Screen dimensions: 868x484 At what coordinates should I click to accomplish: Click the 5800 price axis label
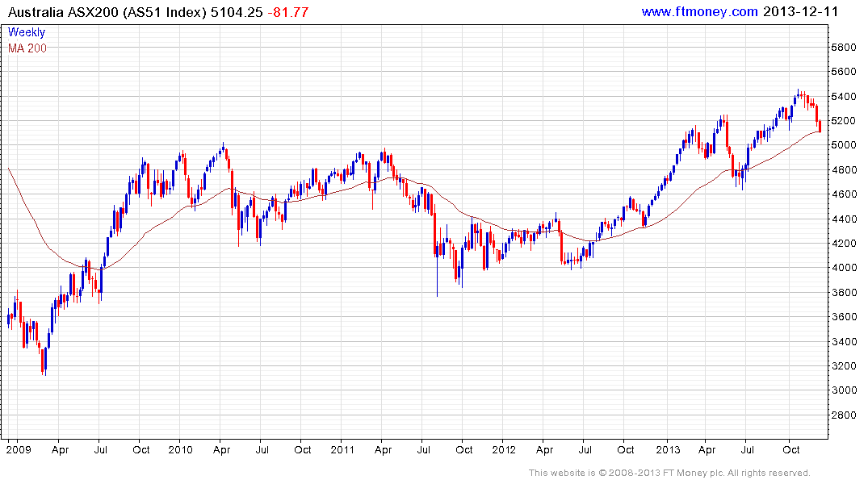pos(843,48)
